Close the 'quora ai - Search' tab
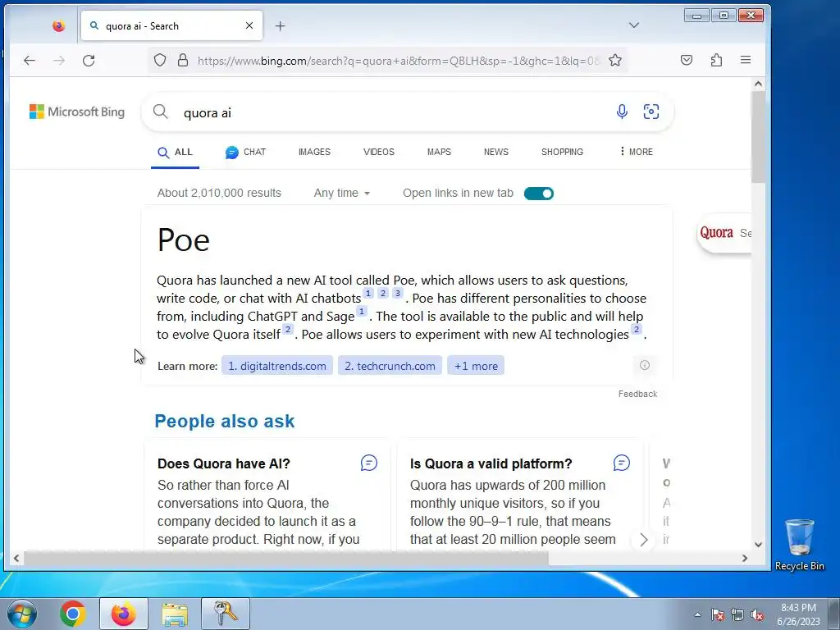 pyautogui.click(x=249, y=25)
